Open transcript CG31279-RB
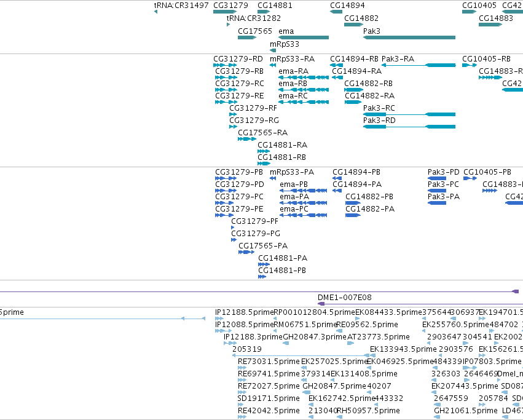Image resolution: width=523 pixels, height=420 pixels. pos(226,77)
